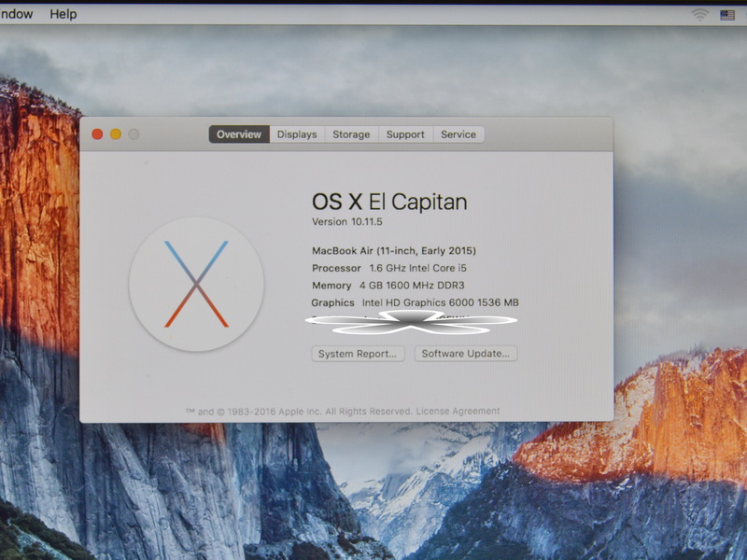The image size is (747, 560).
Task: Click the Apple copyright notice text
Action: pyautogui.click(x=300, y=411)
